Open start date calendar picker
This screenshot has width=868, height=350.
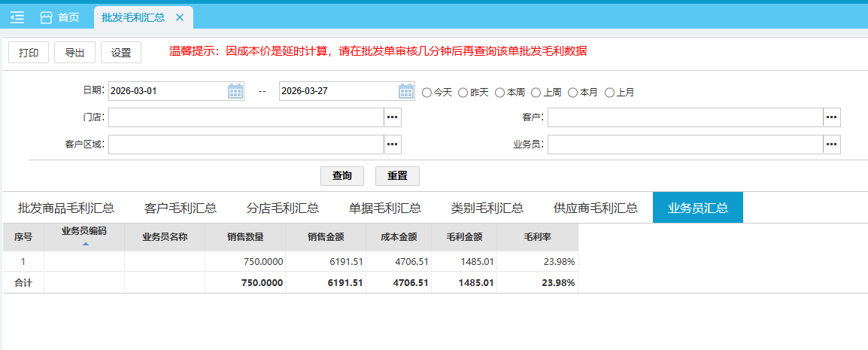[235, 91]
